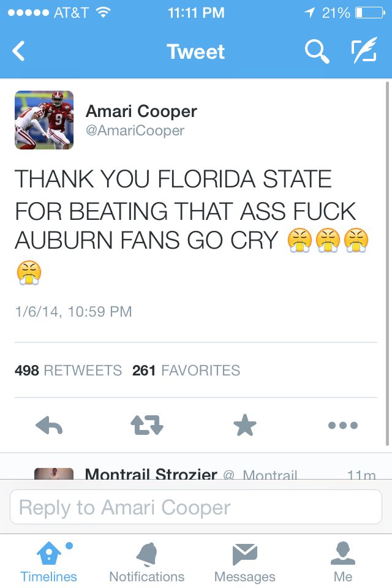View the 498 retweets list
The image size is (392, 588).
[x=68, y=371]
